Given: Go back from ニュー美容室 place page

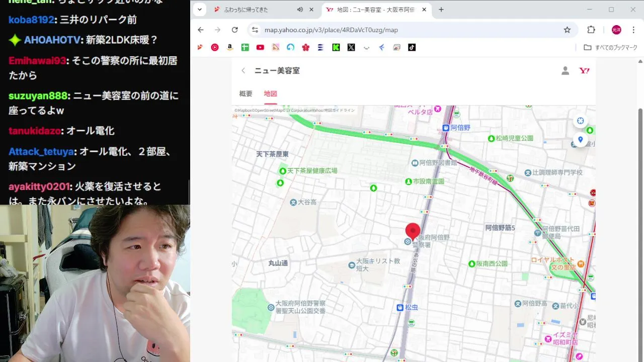Looking at the screenshot, I should pos(244,71).
